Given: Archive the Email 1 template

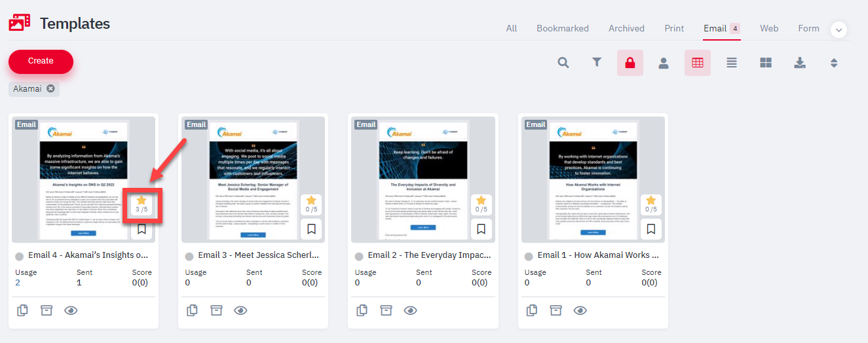Looking at the screenshot, I should point(556,310).
